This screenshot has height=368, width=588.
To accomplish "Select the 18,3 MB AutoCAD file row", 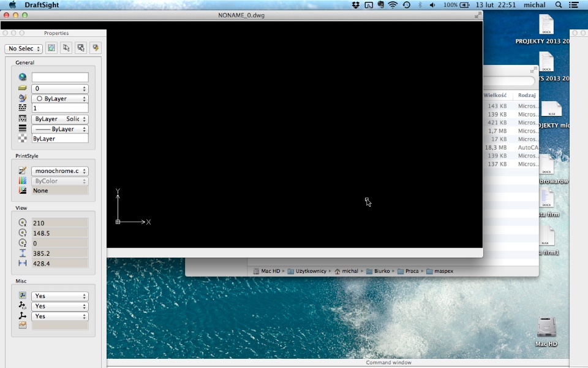I will pos(511,148).
